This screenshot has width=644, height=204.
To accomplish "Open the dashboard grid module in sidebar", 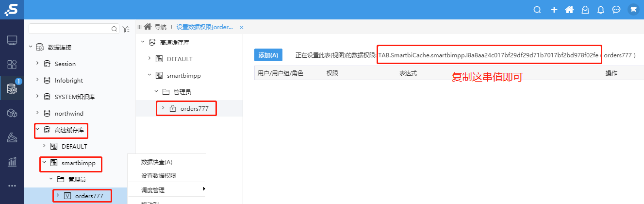I will tap(12, 65).
